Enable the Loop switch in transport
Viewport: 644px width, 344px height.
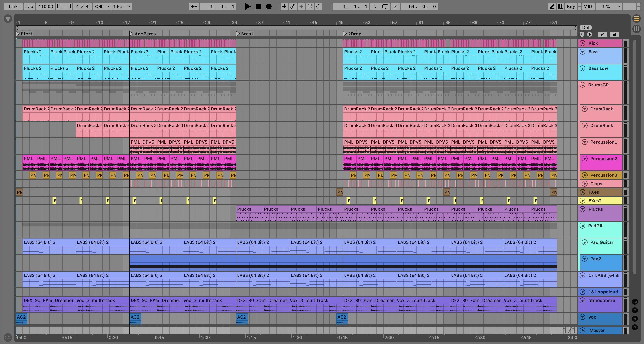coord(385,6)
